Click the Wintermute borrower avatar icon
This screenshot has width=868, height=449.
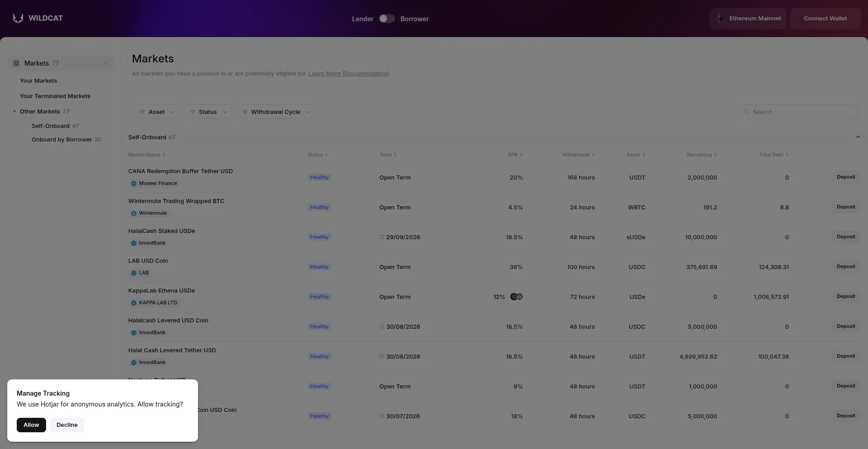click(x=134, y=213)
